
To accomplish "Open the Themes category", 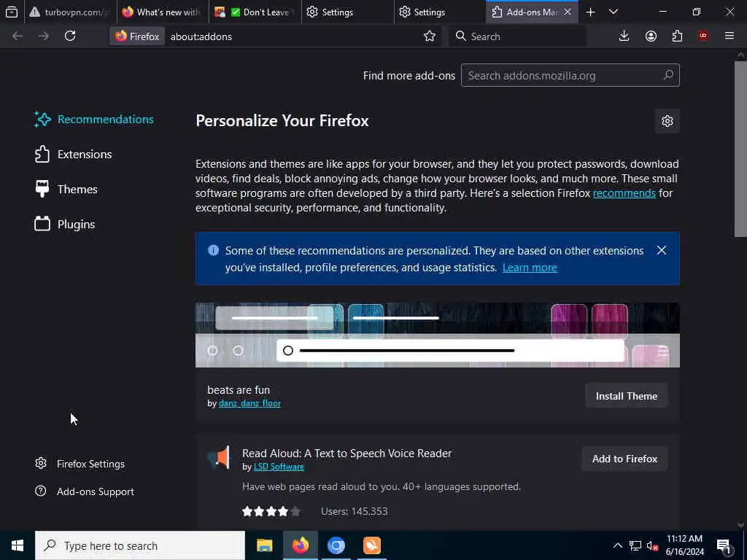I will pyautogui.click(x=66, y=189).
